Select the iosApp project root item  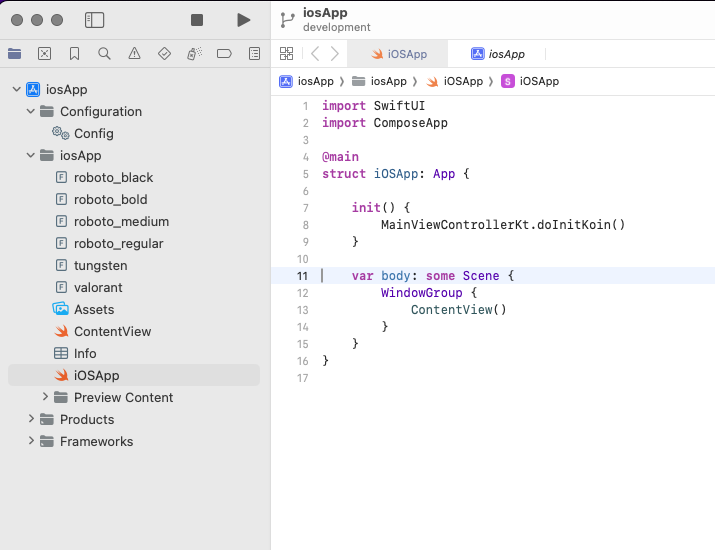(x=134, y=89)
